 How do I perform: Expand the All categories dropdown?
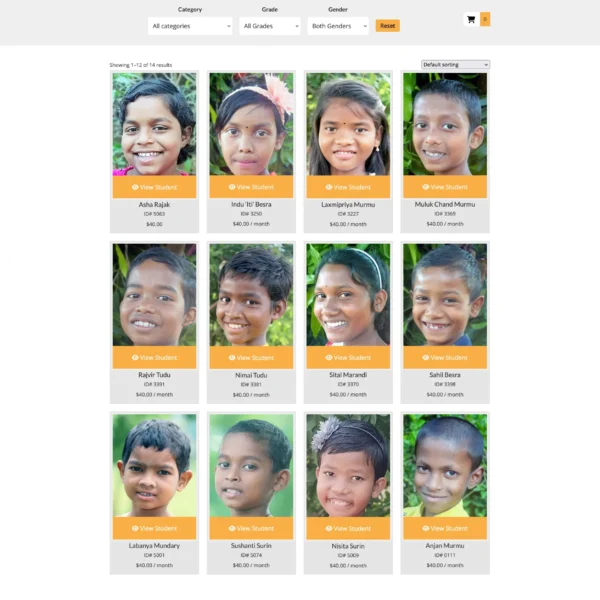tap(190, 26)
